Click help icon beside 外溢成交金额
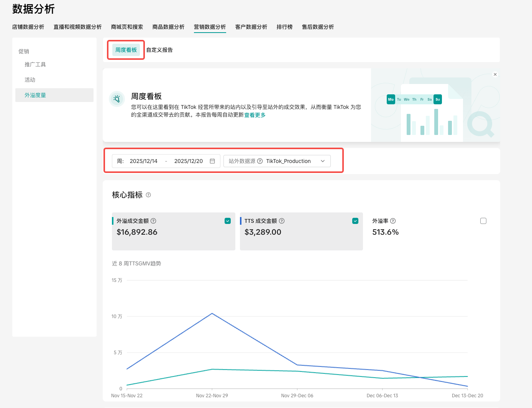The height and width of the screenshot is (408, 532). pos(153,221)
